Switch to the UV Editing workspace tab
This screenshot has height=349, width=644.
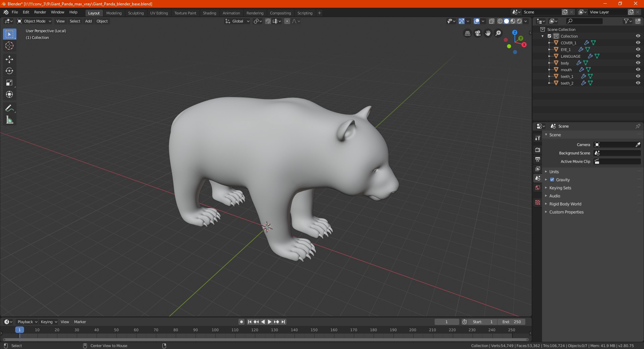click(x=159, y=13)
